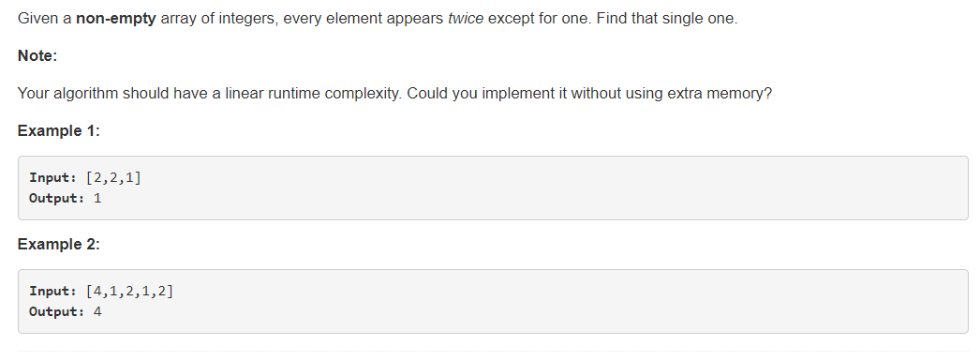Screen dimensions: 980x361
Task: Select the "Note:" heading
Action: pyautogui.click(x=37, y=56)
